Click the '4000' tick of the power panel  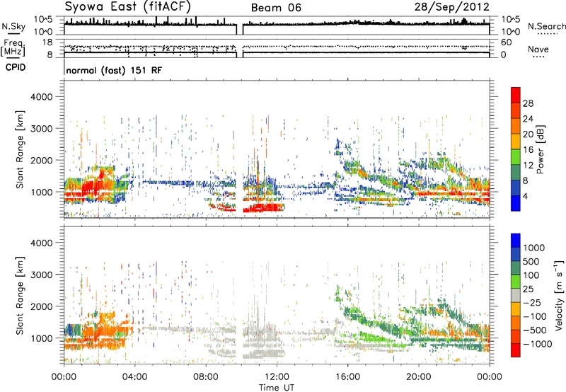pyautogui.click(x=42, y=97)
